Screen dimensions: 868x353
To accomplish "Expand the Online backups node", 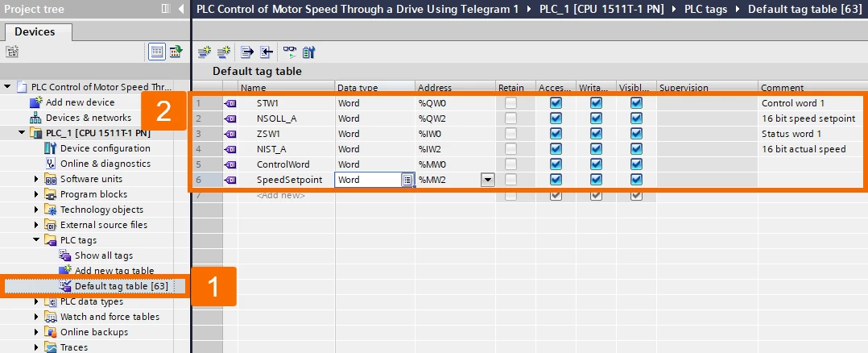I will coord(36,332).
